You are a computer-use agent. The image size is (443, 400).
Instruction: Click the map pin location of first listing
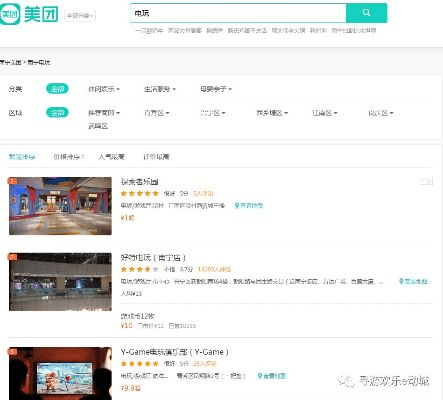pos(249,205)
